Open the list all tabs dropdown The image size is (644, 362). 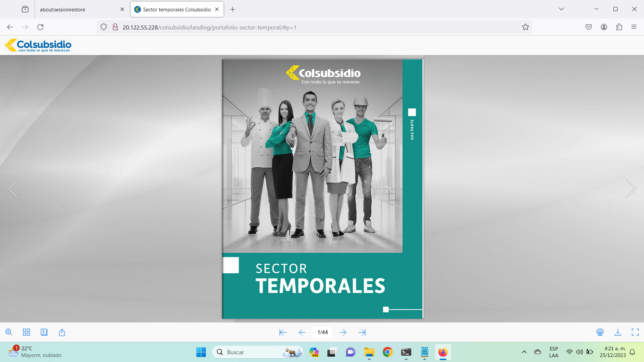tap(561, 9)
